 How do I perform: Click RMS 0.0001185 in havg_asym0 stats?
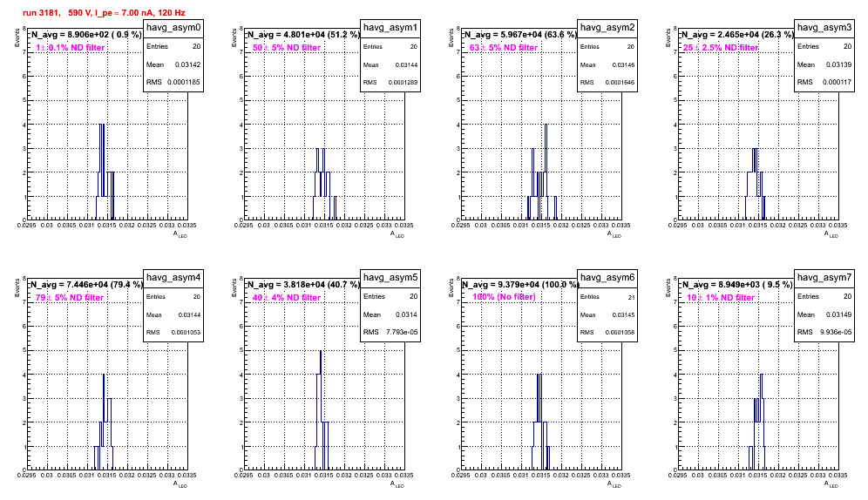click(173, 83)
